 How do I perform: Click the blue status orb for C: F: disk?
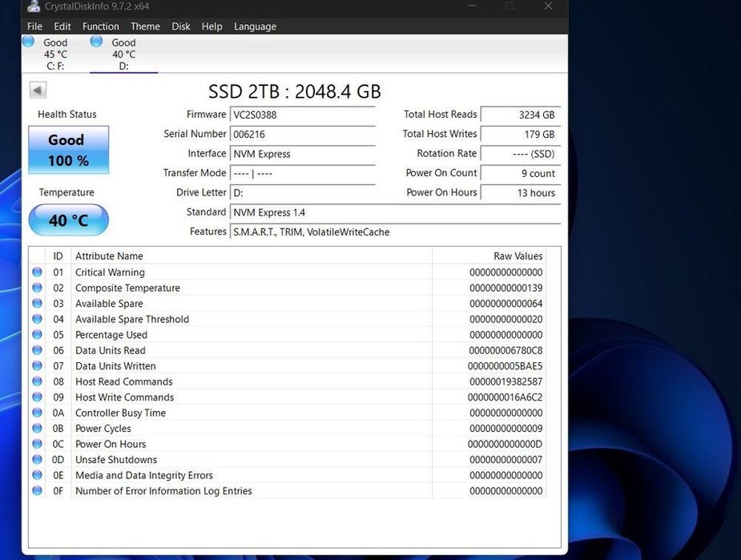pyautogui.click(x=28, y=42)
